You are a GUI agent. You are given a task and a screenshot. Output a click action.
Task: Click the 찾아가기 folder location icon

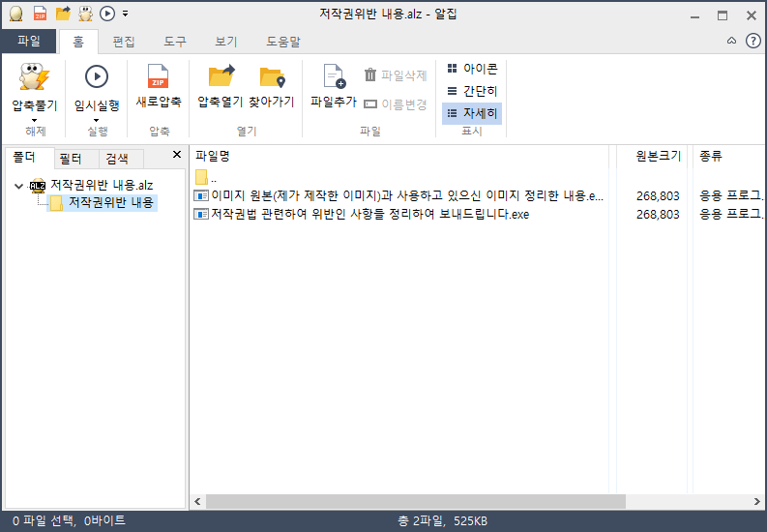click(272, 77)
